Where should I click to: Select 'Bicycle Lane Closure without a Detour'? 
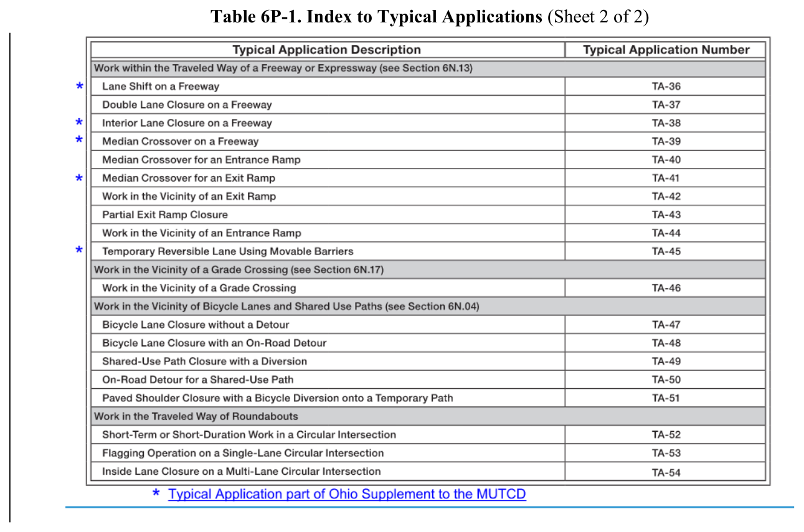196,325
